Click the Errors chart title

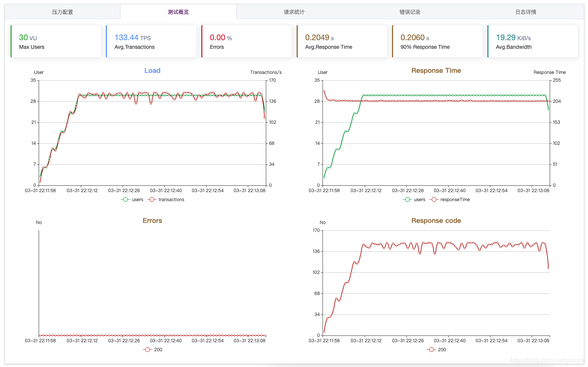coord(152,221)
